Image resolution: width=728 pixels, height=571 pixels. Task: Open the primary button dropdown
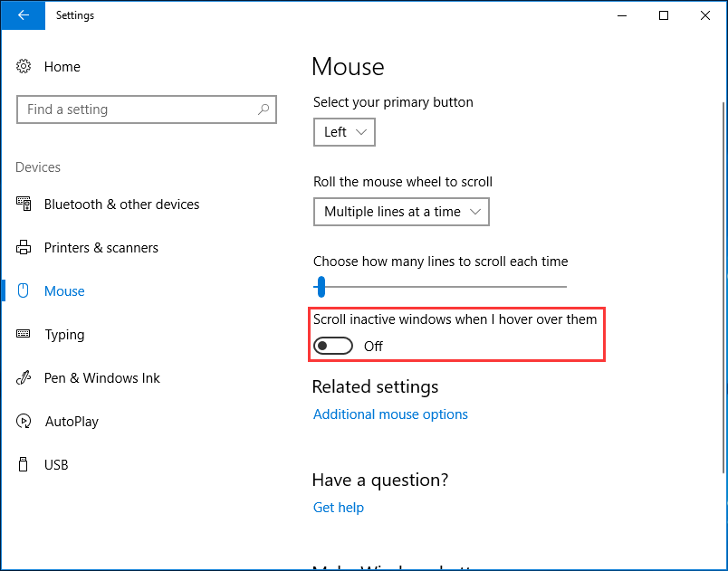pos(344,132)
